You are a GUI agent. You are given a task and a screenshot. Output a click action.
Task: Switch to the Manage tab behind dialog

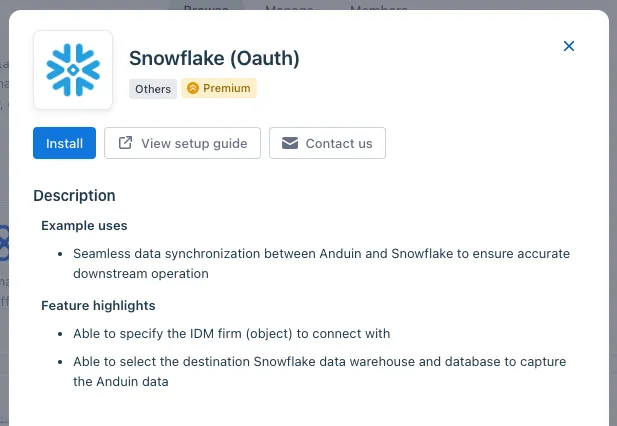pos(289,6)
